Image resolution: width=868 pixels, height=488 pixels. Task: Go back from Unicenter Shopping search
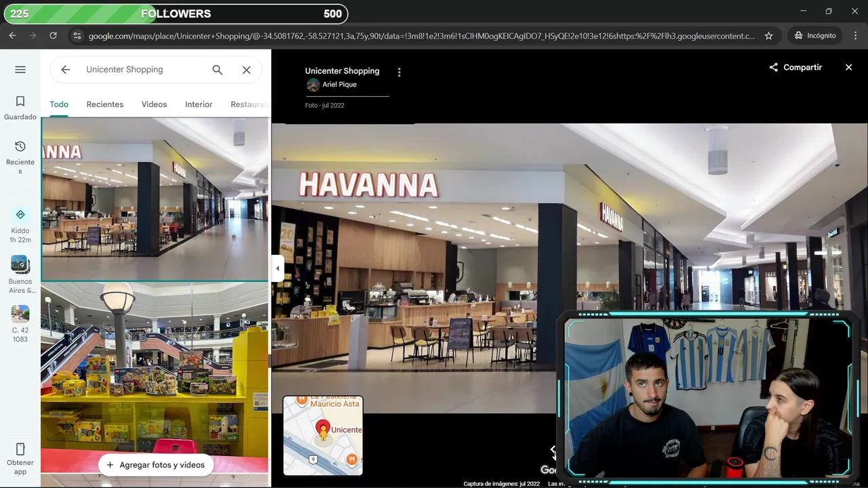(65, 69)
